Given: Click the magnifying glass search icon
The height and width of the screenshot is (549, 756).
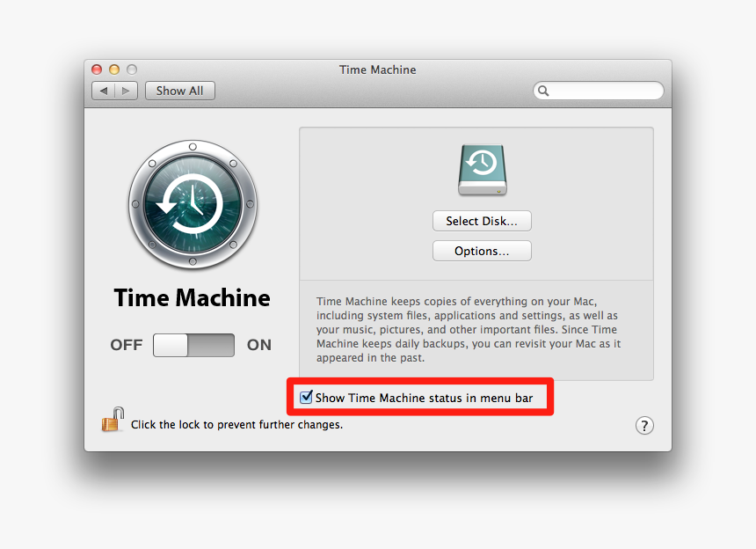Looking at the screenshot, I should 543,91.
